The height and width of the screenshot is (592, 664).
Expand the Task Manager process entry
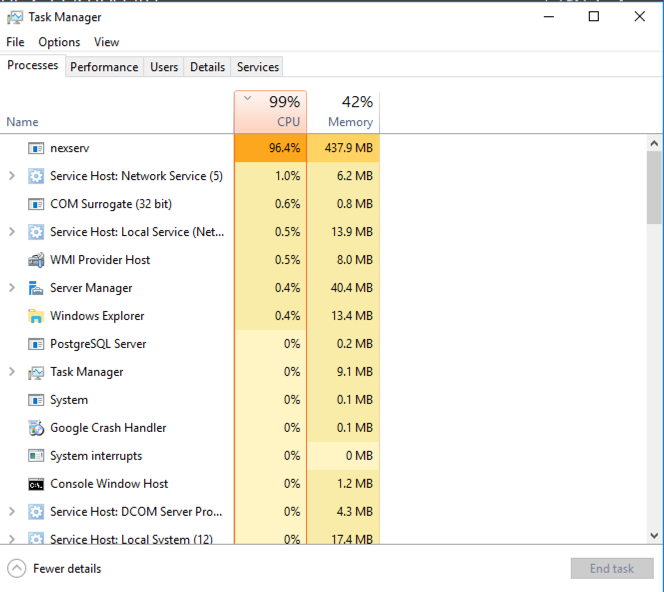click(12, 372)
